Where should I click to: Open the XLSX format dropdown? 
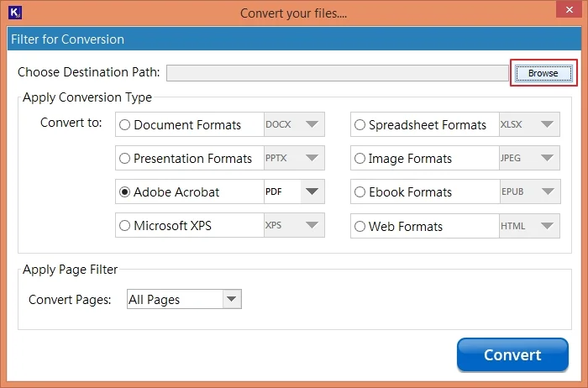point(529,124)
